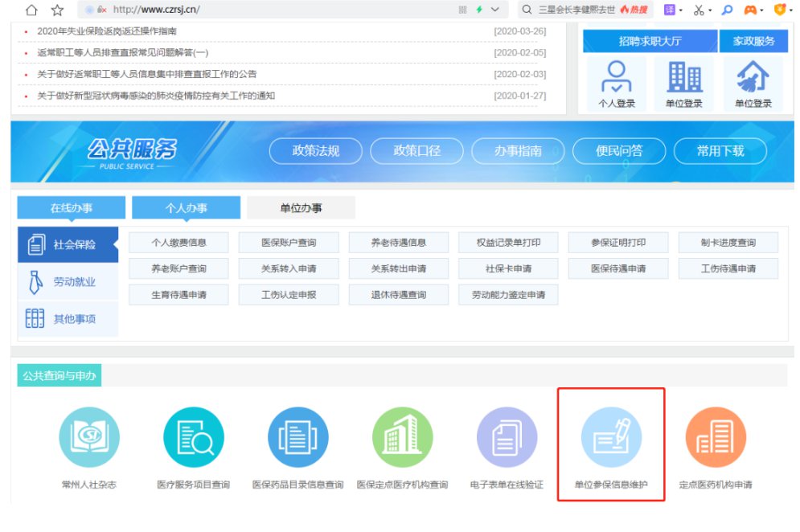
Task: Click 2020年失业保险返岗返还操作指南 news link
Action: coord(107,31)
